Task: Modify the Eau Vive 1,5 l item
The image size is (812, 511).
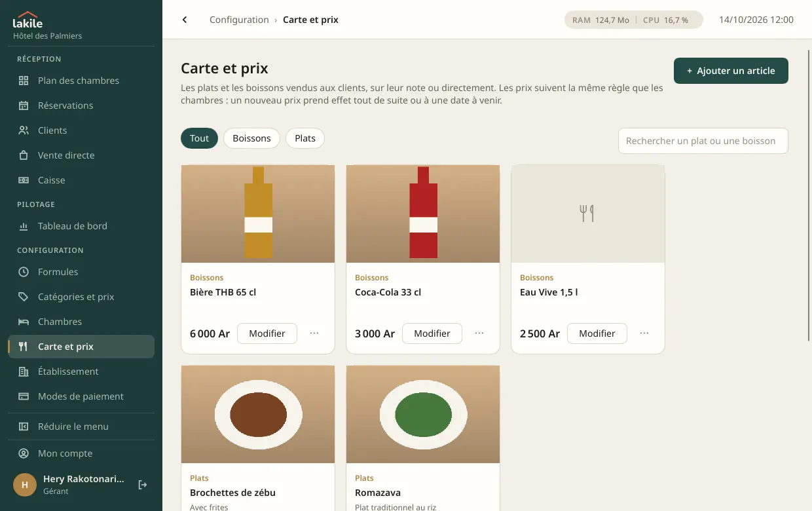Action: coord(597,333)
